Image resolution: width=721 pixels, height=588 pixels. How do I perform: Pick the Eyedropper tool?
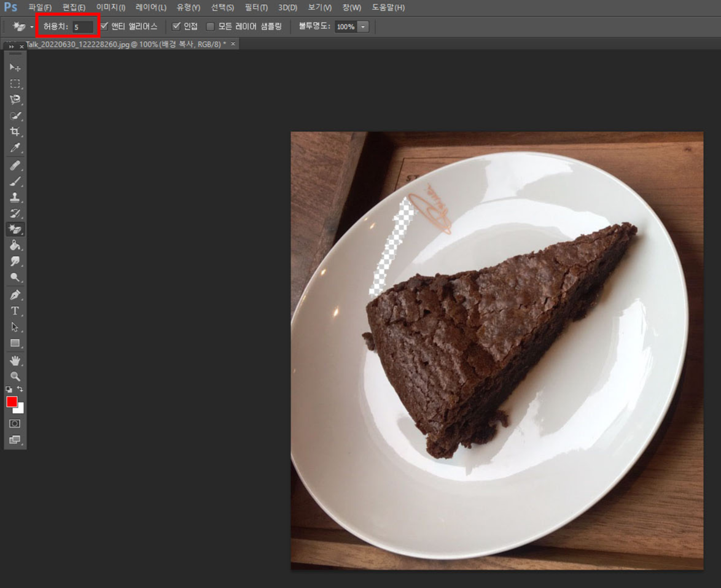tap(15, 148)
